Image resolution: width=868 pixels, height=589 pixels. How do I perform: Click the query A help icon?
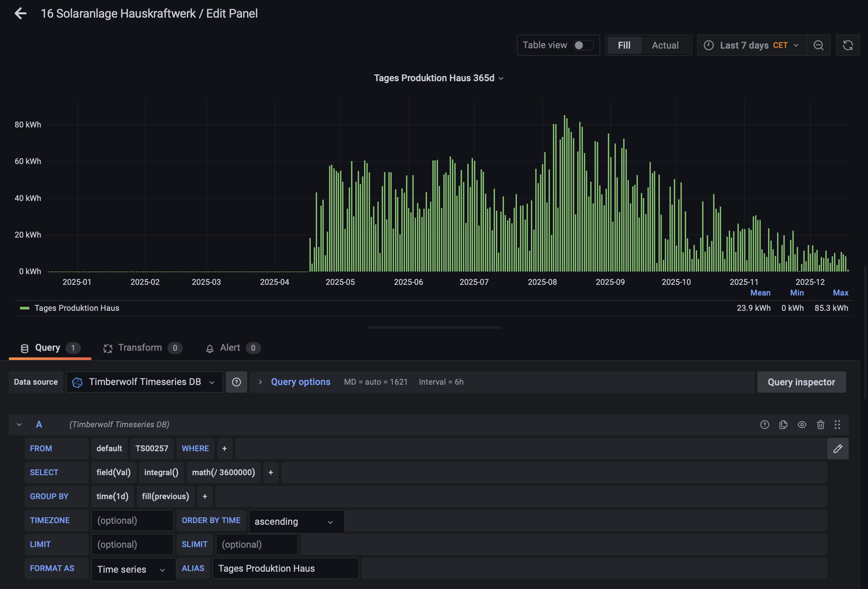(x=764, y=424)
